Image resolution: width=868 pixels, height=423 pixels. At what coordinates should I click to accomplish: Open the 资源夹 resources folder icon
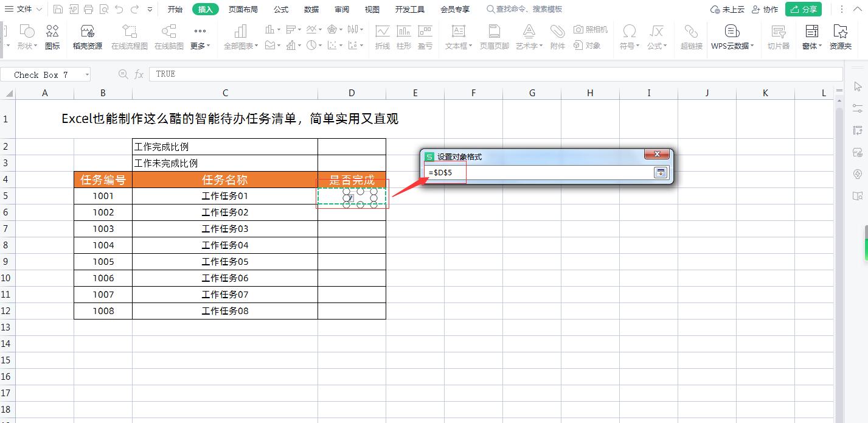coord(841,37)
